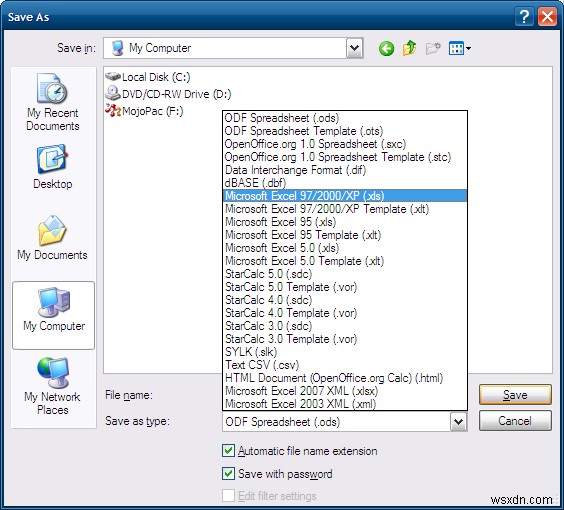Choose ODF Spreadsheet (.ods) from list
Viewport: 564px width, 510px height.
(345, 118)
